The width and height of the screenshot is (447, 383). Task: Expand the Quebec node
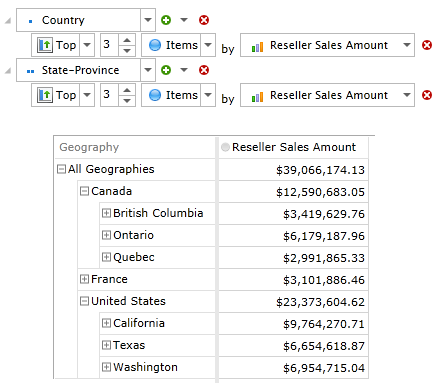(106, 257)
